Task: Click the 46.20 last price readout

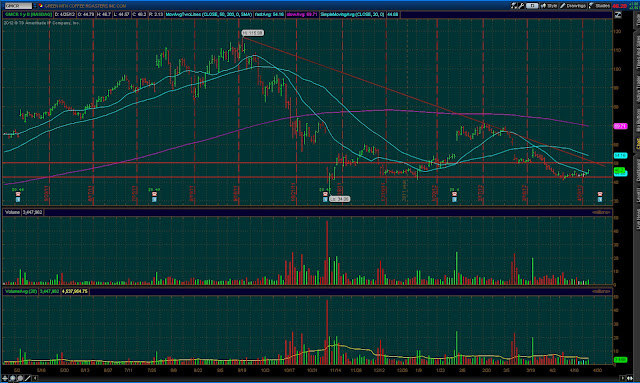Action: pyautogui.click(x=619, y=6)
